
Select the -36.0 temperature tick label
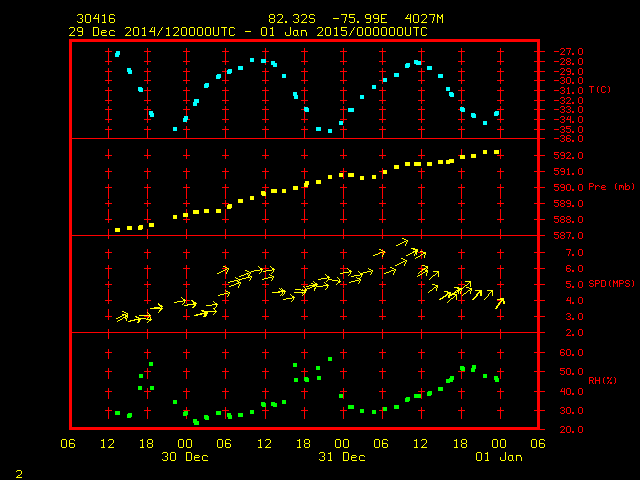pos(568,139)
